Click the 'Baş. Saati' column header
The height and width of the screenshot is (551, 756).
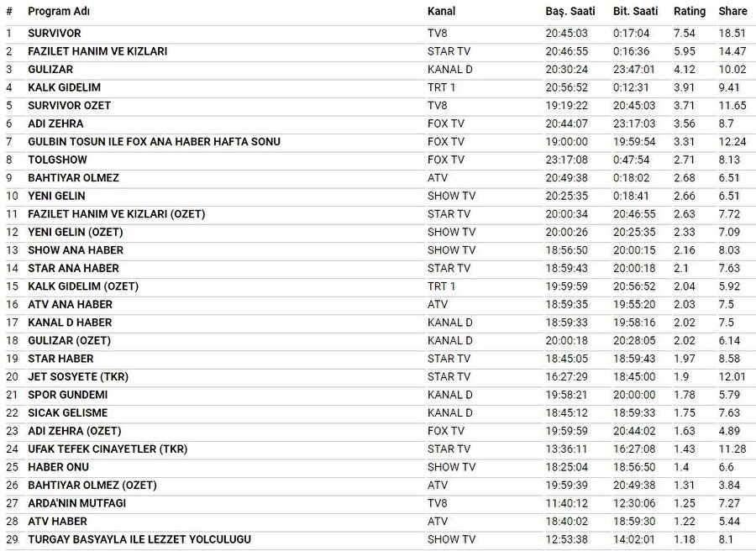pos(569,12)
